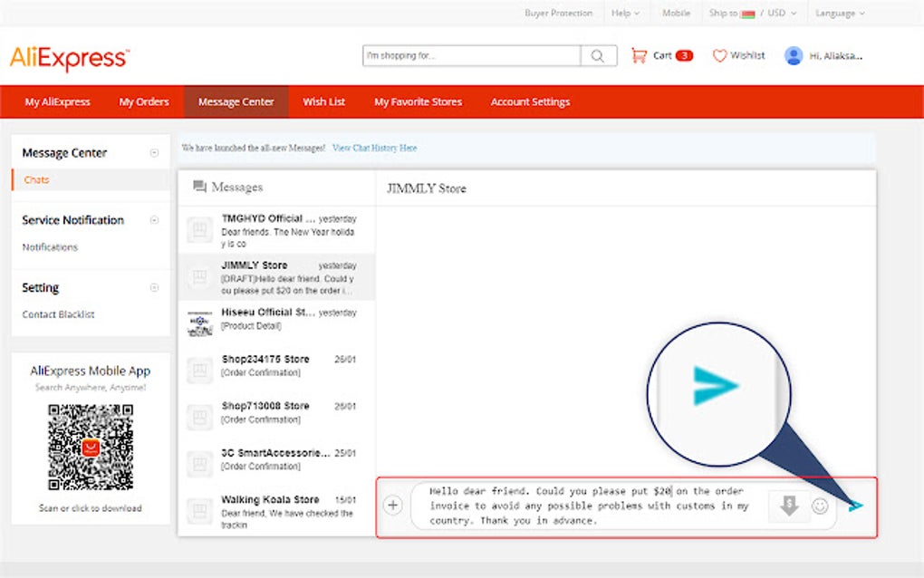Screen dimensions: 924x578
Task: Click the Cart item count badge
Action: pos(684,55)
